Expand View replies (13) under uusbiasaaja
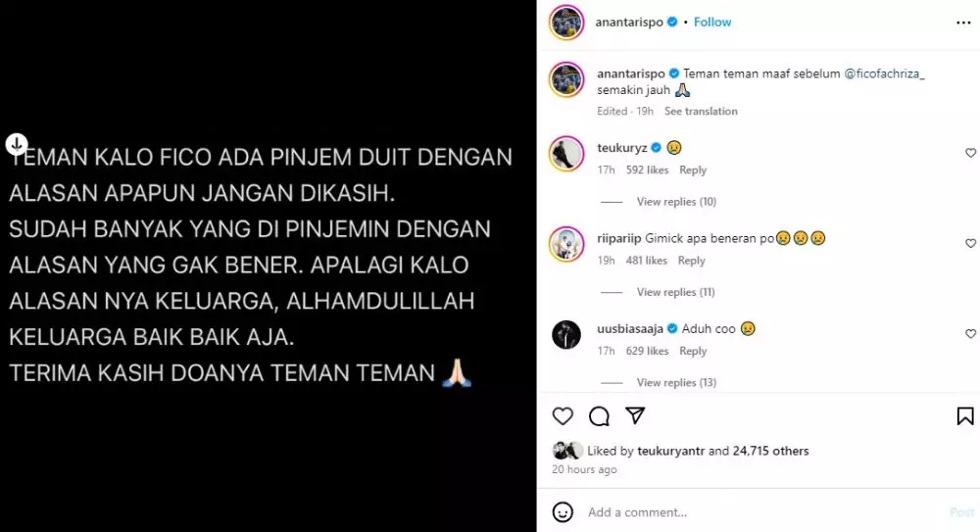 pos(676,383)
